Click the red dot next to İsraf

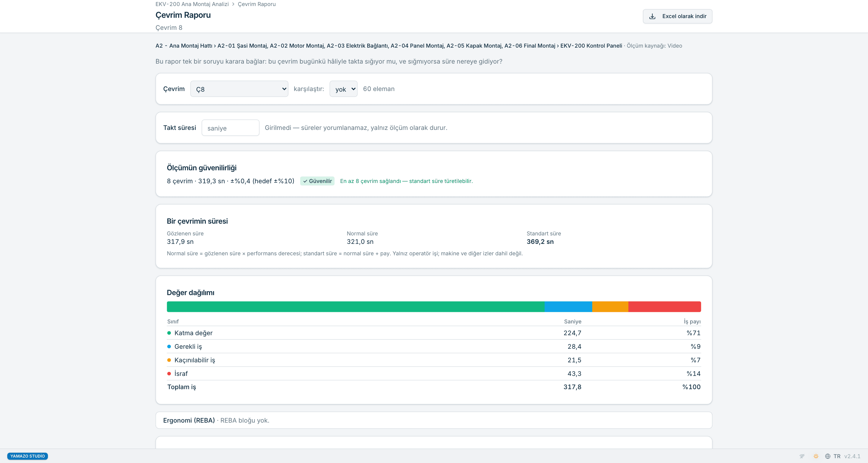pos(169,373)
